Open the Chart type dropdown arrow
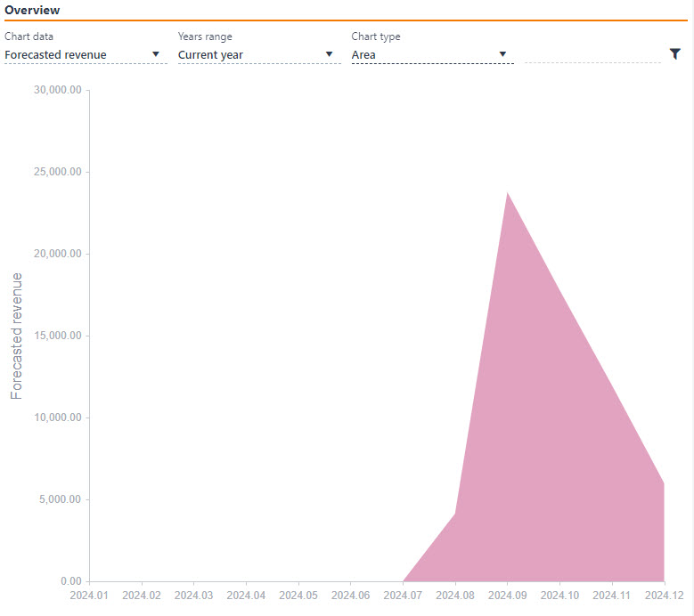 [502, 54]
